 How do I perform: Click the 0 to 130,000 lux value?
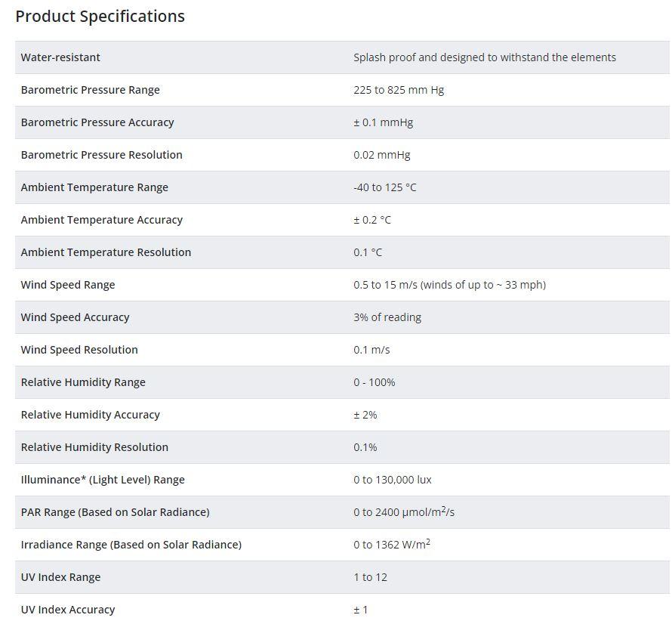point(393,480)
